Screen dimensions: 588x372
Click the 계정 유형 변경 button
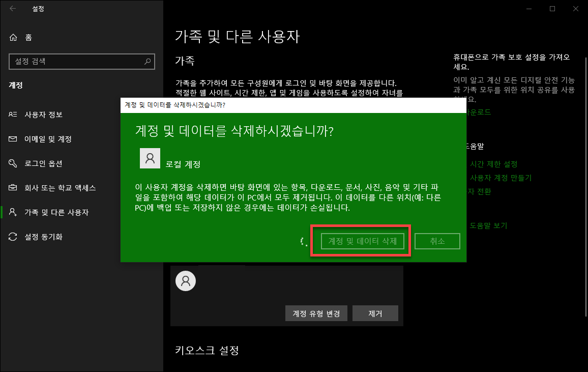316,313
